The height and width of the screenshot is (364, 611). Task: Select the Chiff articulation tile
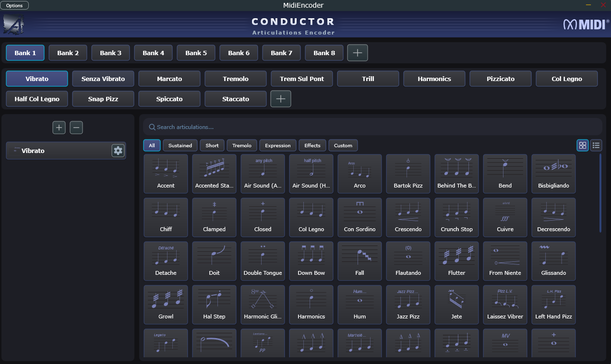coord(166,217)
